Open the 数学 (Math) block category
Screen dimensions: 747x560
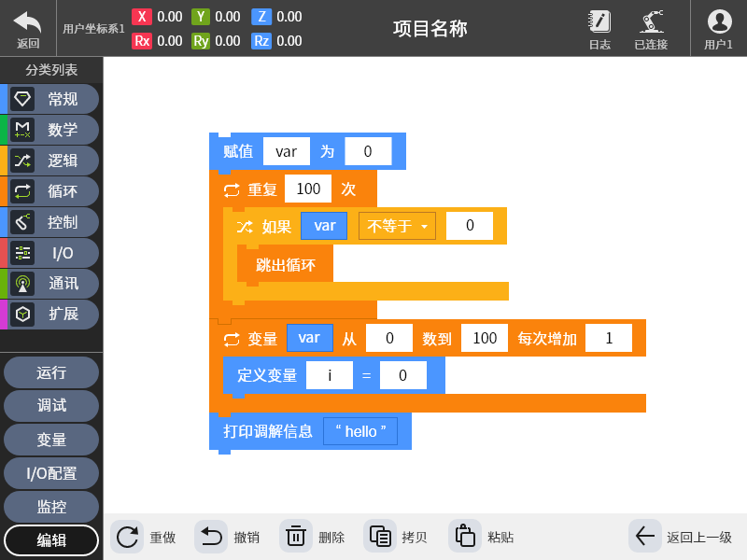pos(50,131)
